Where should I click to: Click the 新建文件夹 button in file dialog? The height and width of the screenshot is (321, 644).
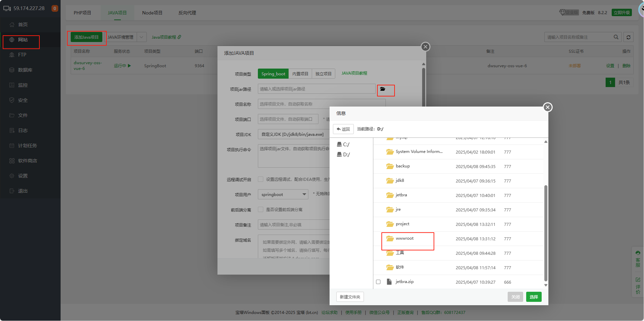pos(350,297)
